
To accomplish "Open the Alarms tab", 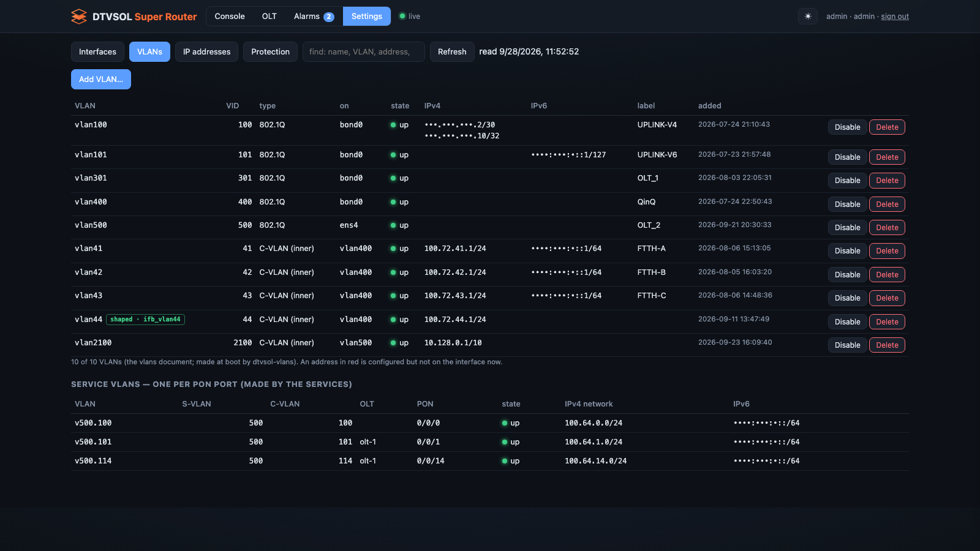I will coord(314,17).
